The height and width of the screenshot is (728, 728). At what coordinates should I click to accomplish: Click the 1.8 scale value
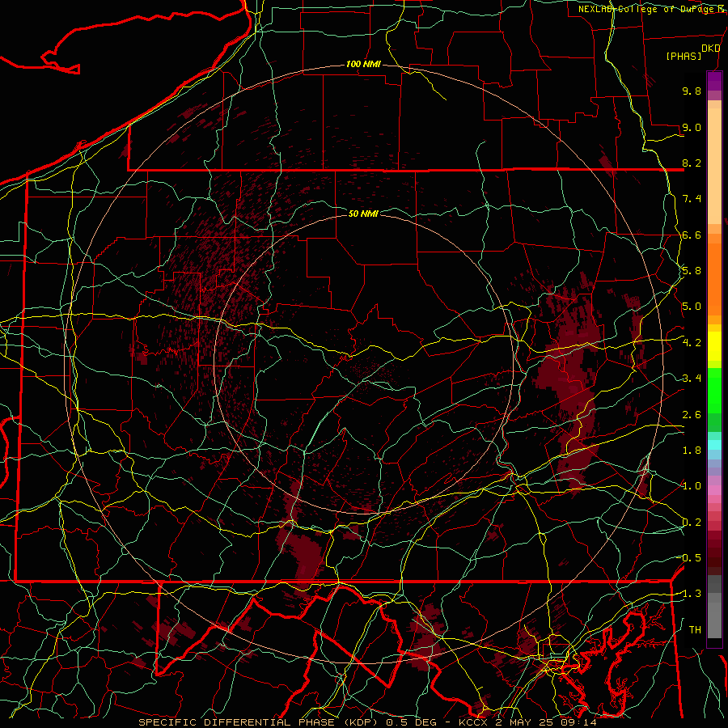click(692, 451)
